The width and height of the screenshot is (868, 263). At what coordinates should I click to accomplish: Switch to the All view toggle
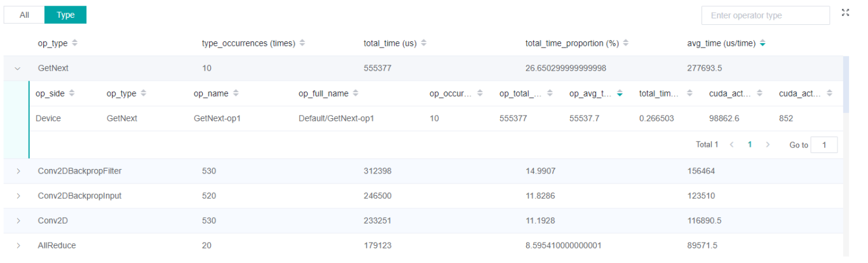click(x=24, y=15)
